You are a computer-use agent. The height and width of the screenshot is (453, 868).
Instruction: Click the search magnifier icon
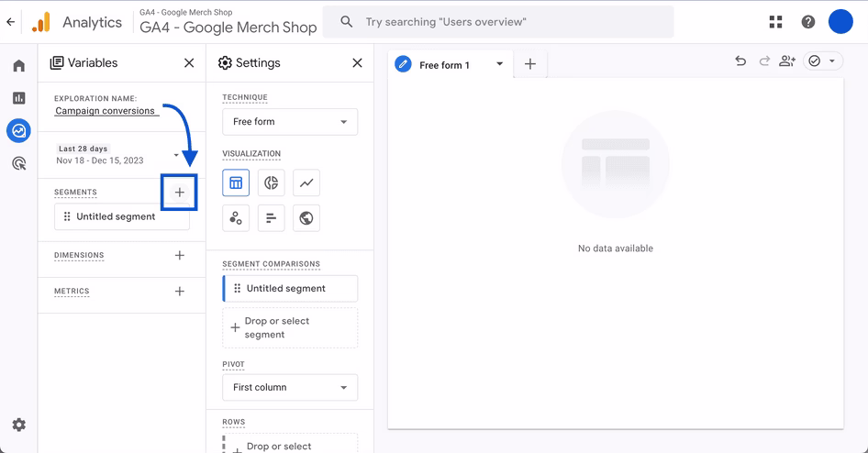[347, 22]
